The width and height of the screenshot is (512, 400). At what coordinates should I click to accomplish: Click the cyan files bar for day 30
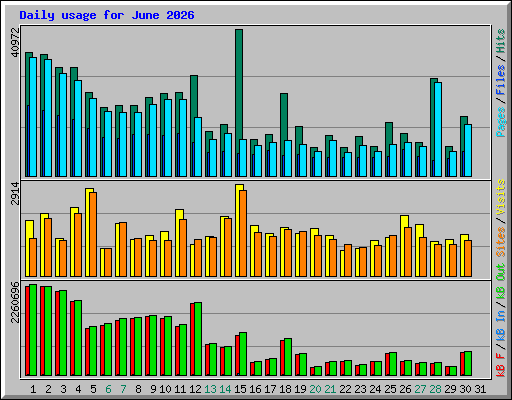(x=468, y=150)
